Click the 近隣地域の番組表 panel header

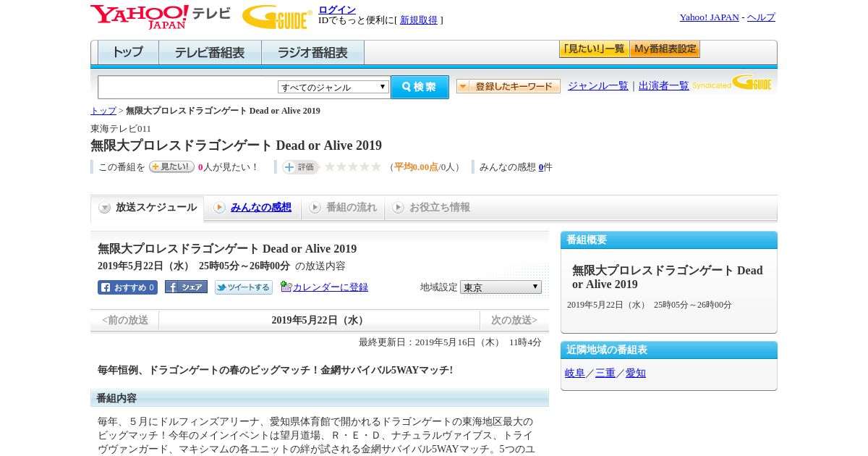tap(669, 350)
